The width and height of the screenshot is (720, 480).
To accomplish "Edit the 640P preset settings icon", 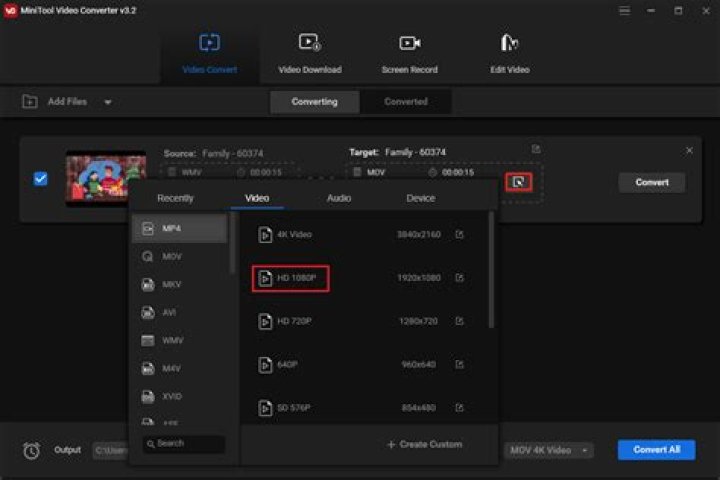I will pos(459,365).
